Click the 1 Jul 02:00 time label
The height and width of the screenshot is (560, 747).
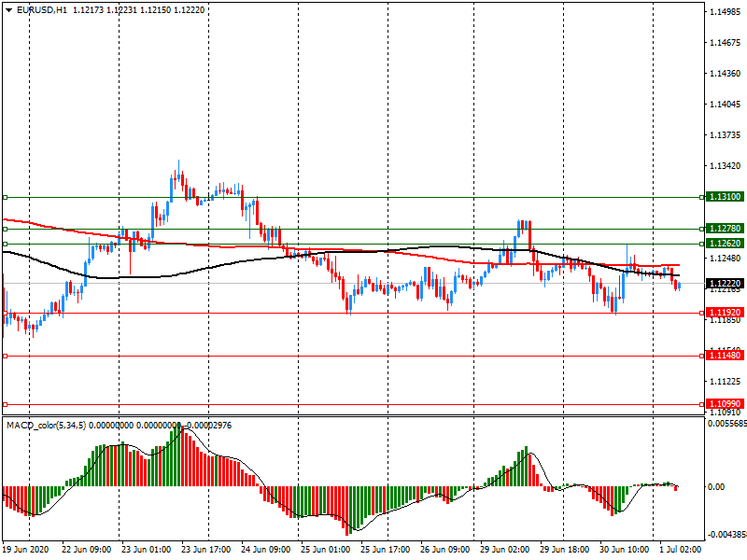[681, 550]
